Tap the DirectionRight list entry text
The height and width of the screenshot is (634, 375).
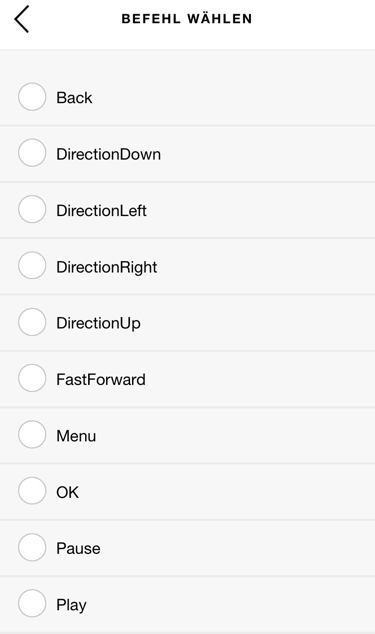[106, 268]
